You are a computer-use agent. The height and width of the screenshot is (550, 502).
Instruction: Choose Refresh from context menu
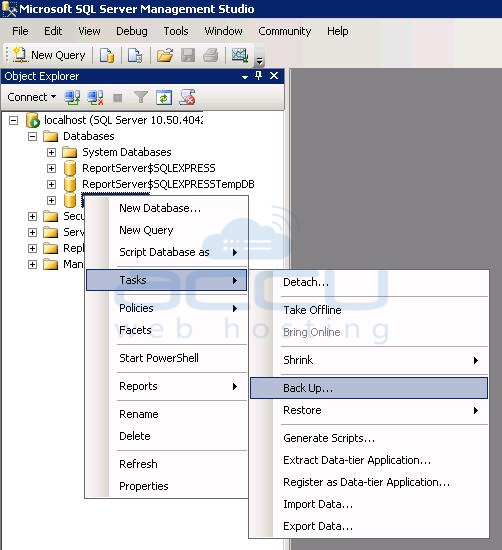coord(167,464)
